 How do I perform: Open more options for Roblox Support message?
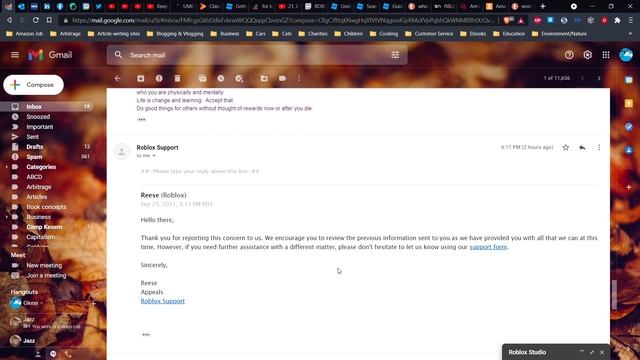599,147
